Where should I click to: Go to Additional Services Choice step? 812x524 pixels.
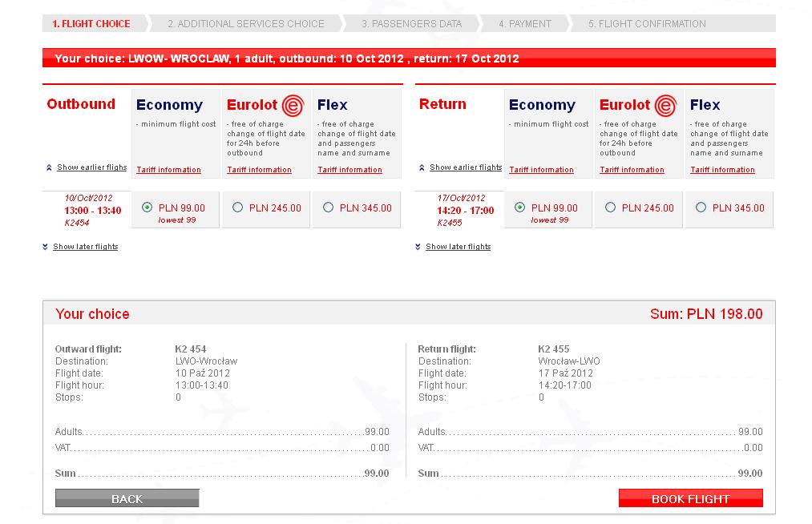(246, 24)
